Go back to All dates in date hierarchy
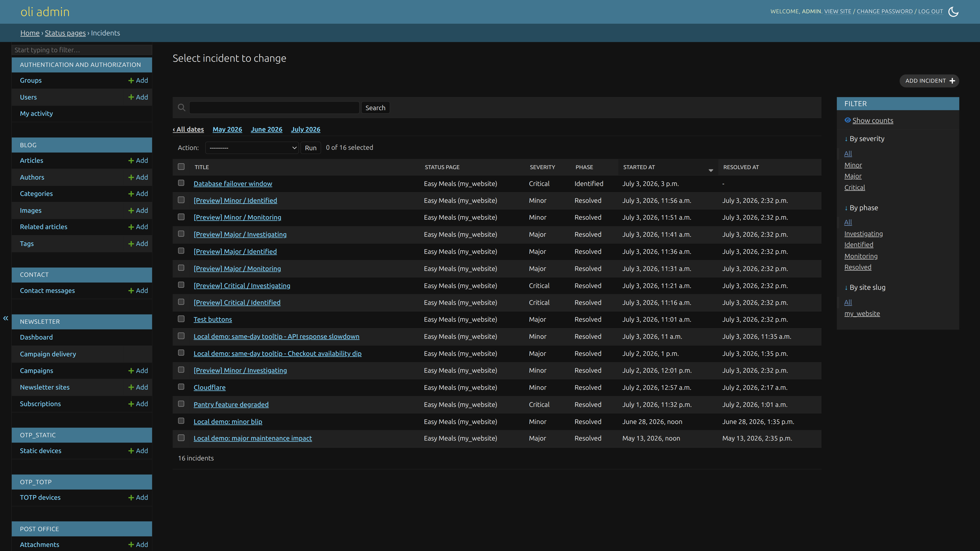 [x=188, y=129]
